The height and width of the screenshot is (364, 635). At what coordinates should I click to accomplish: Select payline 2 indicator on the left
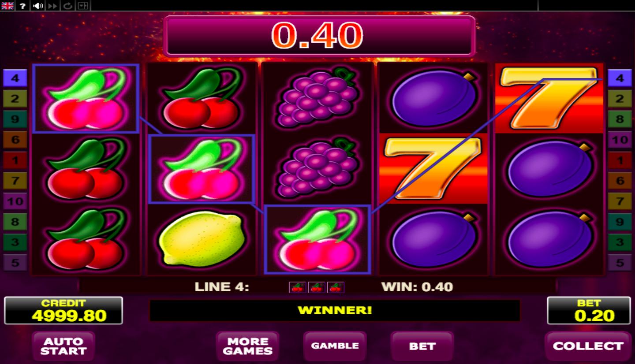click(15, 98)
